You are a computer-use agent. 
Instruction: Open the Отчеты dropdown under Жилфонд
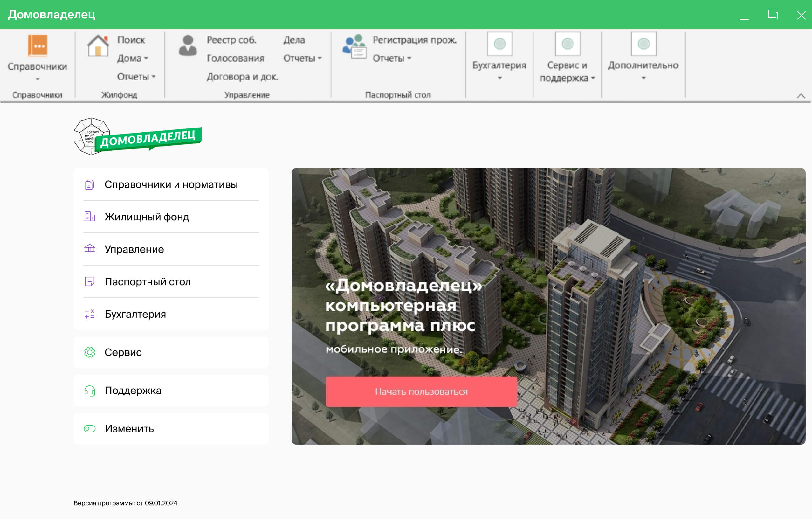[136, 77]
